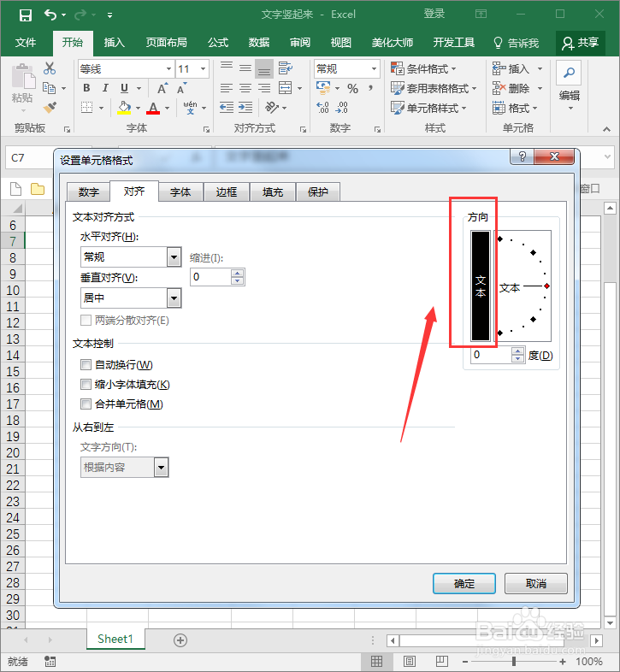The height and width of the screenshot is (672, 620).
Task: Click the red orientation dial marker
Action: [547, 286]
